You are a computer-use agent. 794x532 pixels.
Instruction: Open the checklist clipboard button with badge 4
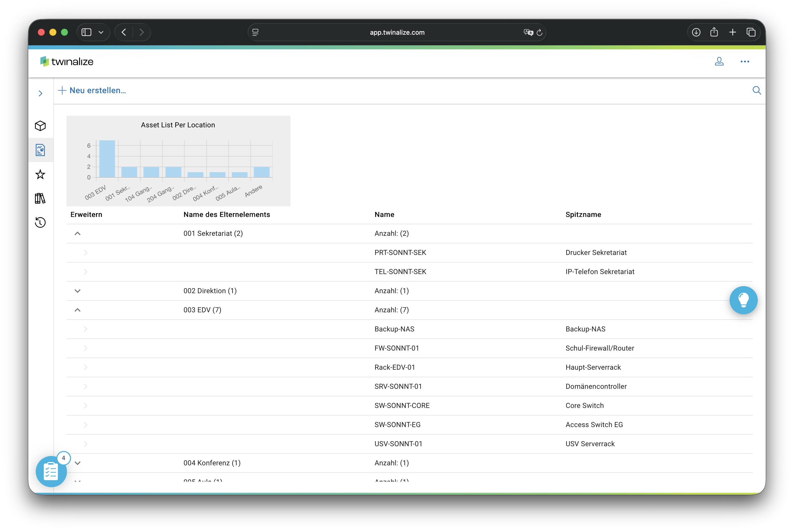[51, 471]
